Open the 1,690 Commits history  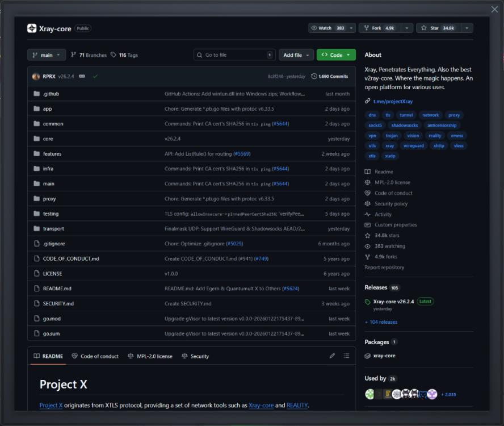pos(329,76)
